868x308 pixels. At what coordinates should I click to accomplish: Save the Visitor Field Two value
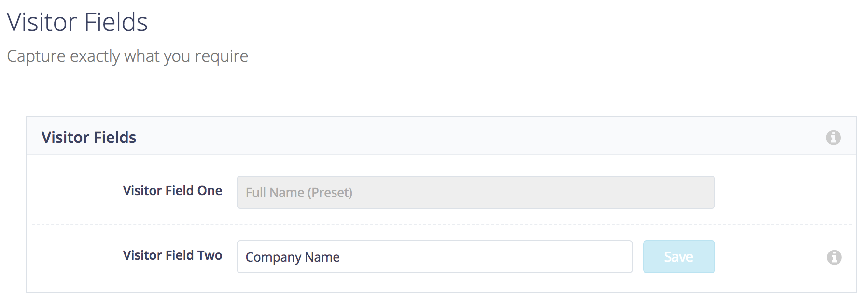(x=679, y=257)
